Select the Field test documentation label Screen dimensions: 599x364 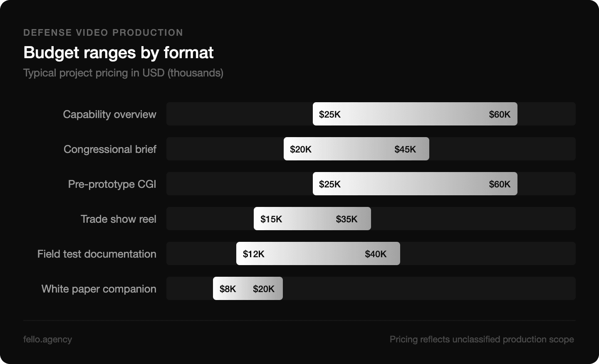click(x=97, y=254)
